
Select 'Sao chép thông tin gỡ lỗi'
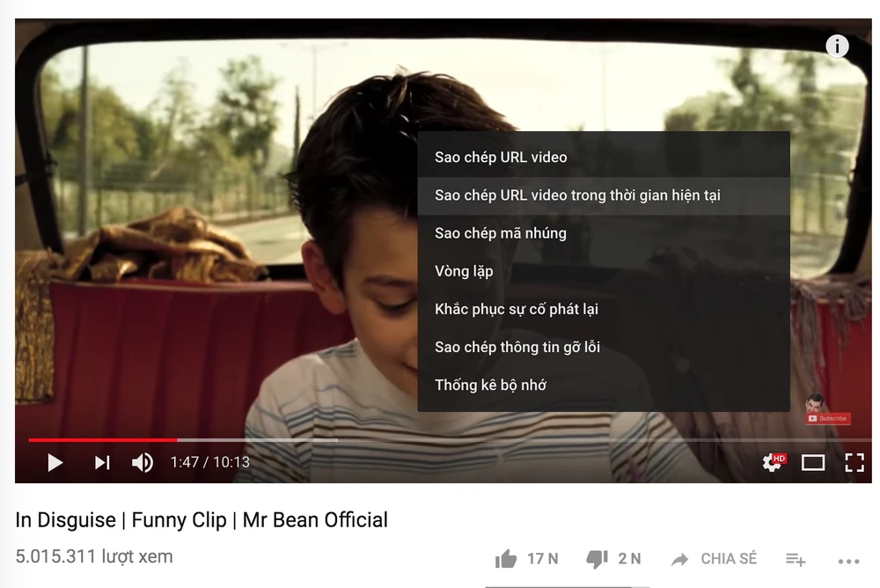click(x=604, y=347)
